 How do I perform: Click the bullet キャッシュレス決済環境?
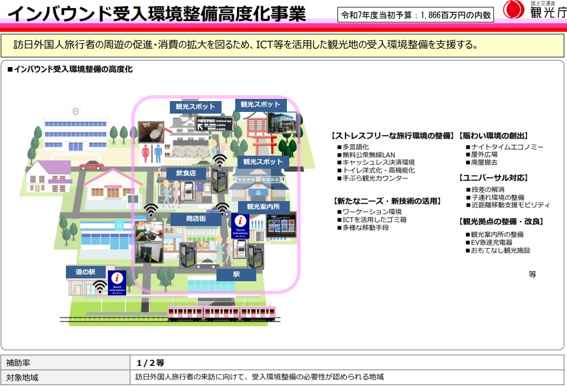376,162
